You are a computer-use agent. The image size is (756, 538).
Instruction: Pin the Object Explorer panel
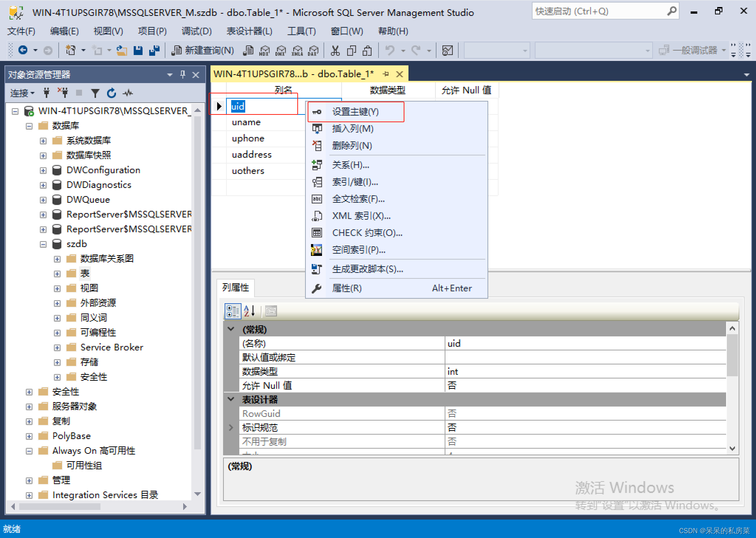[x=183, y=75]
